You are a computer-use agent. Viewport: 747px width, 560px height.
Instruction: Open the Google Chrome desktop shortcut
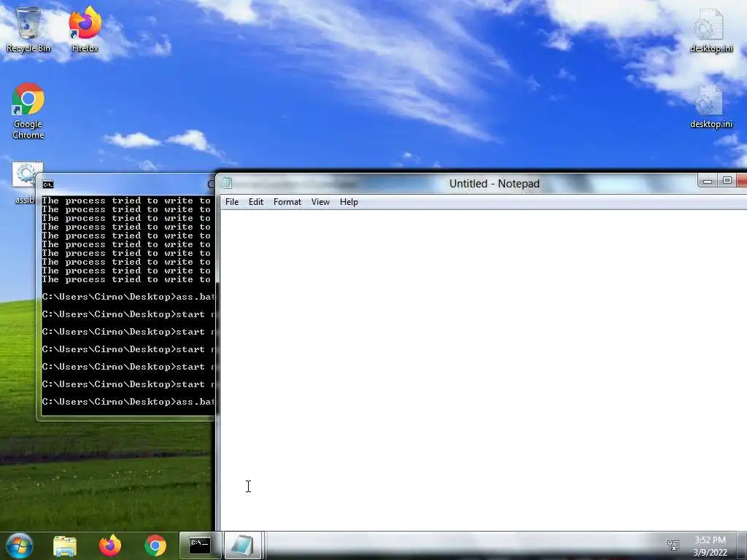28,111
